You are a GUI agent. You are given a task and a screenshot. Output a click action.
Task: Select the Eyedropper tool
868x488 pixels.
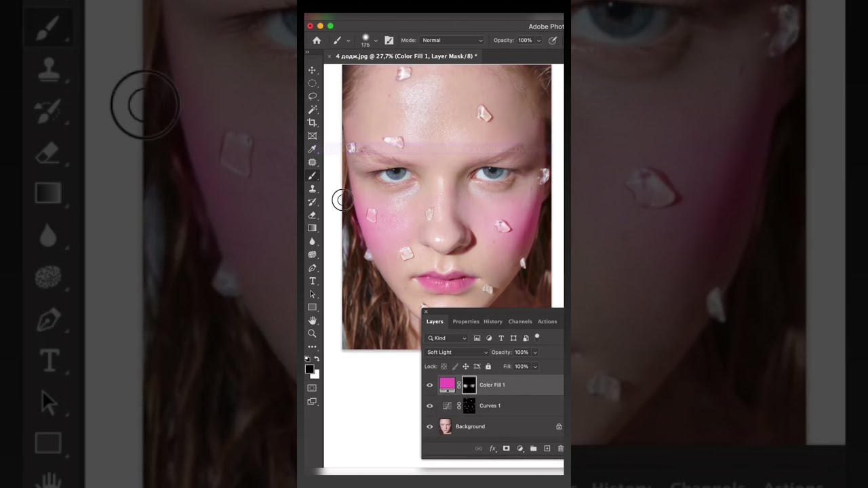(313, 149)
